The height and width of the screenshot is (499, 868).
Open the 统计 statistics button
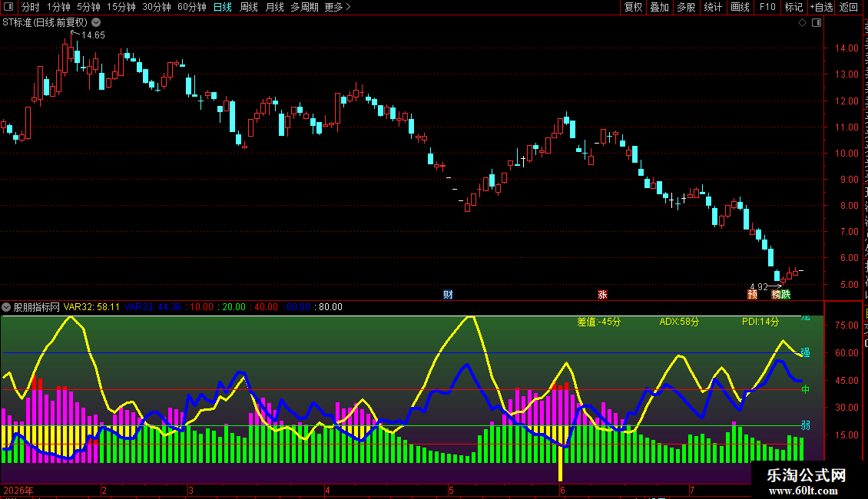713,7
